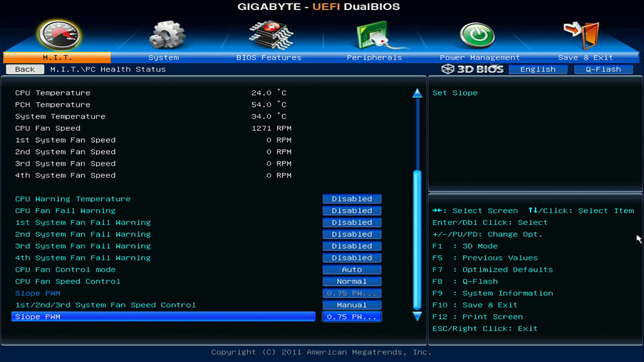This screenshot has height=362, width=644.
Task: Click the F8 Q-Flash hint text
Action: 465,282
